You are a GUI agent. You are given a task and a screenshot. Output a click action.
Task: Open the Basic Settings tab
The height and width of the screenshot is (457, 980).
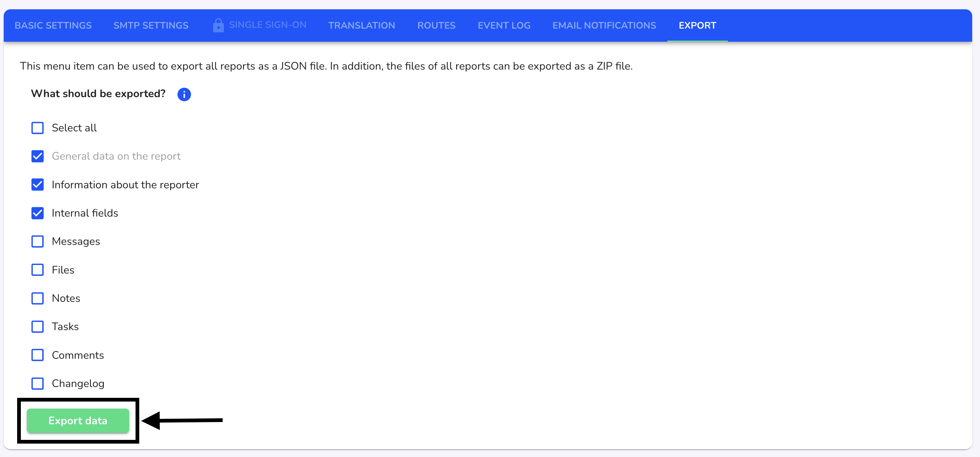point(53,25)
